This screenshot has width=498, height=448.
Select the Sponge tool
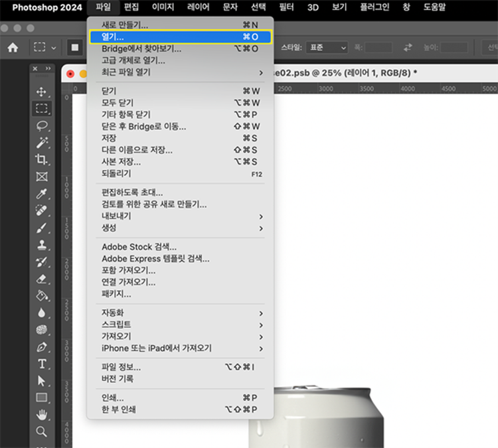[x=42, y=330]
